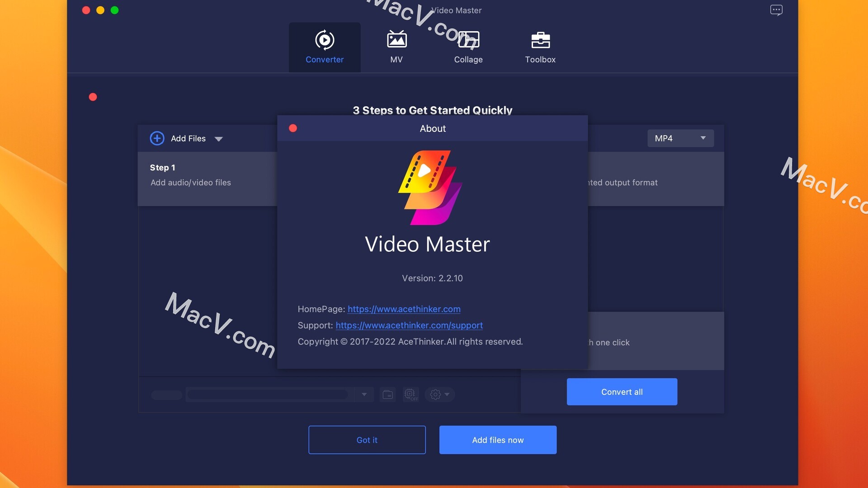
Task: Click the settings gear icon in toolbar
Action: click(434, 393)
